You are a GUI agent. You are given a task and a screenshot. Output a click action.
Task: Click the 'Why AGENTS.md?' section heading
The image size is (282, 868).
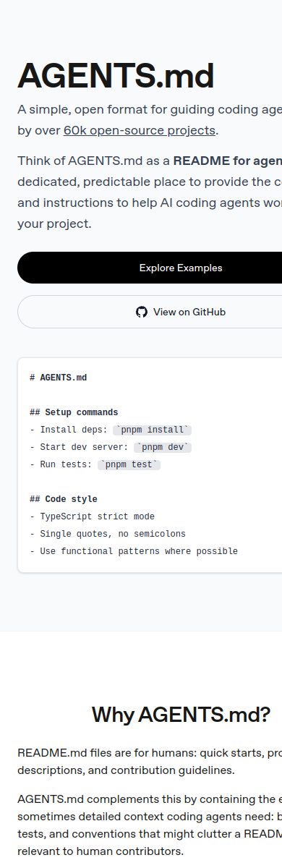181,715
